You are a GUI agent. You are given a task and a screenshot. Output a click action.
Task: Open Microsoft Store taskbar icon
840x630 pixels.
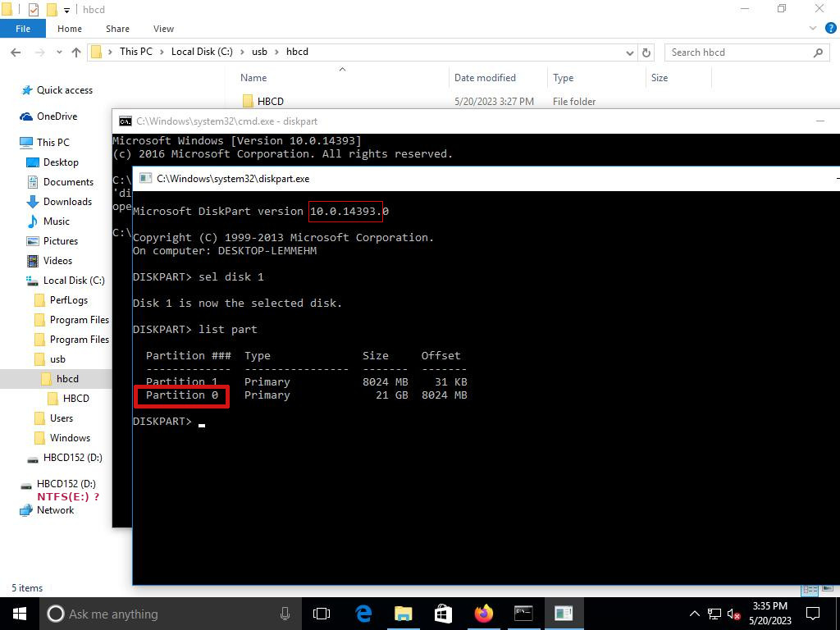tap(443, 613)
